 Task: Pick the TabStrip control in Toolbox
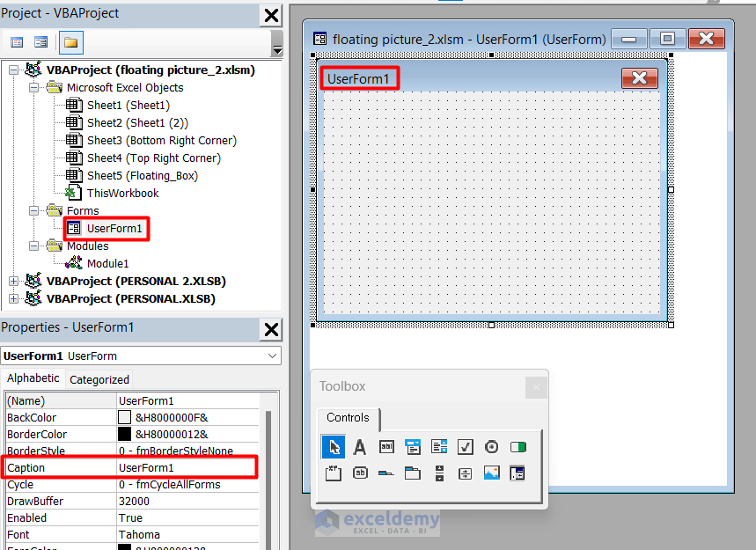point(386,473)
